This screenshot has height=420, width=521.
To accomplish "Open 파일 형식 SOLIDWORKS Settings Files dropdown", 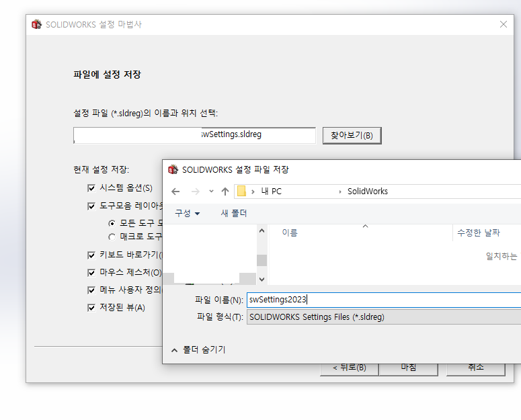I will pyautogui.click(x=384, y=317).
